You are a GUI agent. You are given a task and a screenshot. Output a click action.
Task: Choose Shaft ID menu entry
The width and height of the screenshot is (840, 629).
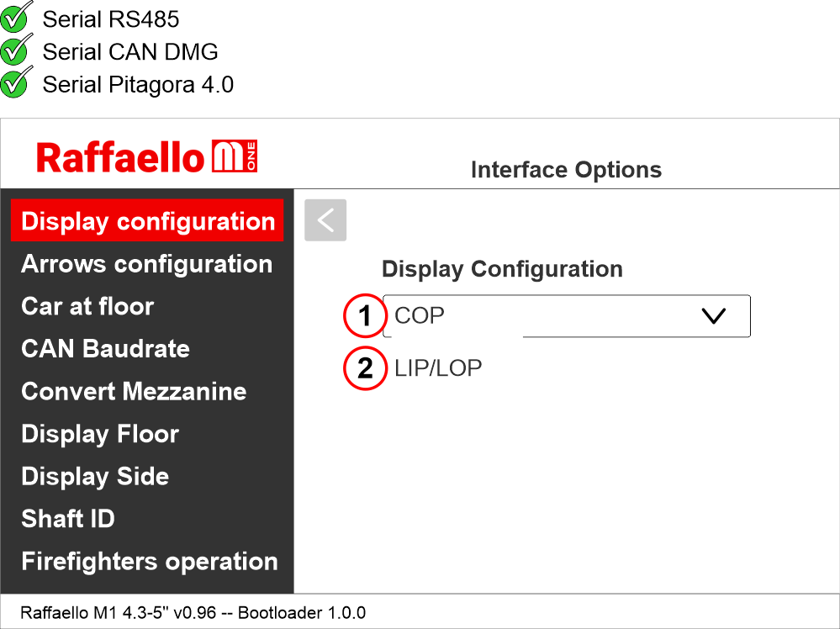(68, 519)
